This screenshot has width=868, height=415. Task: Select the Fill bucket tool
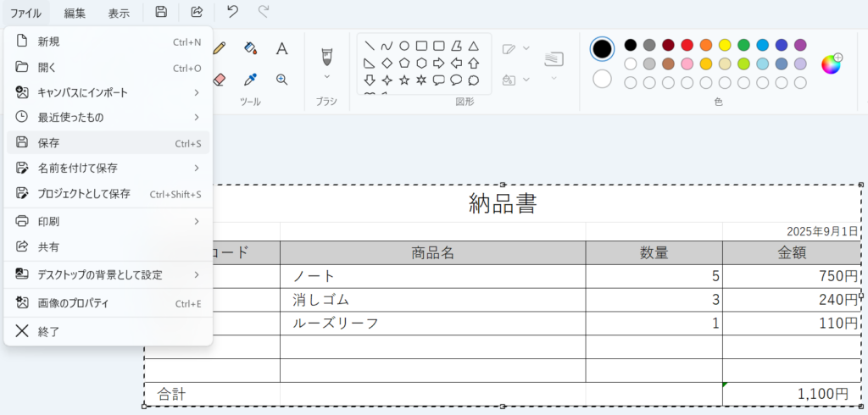251,48
